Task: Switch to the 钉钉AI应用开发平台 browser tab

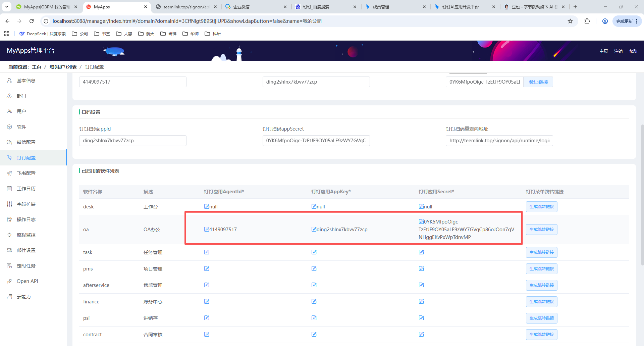Action: [465, 7]
